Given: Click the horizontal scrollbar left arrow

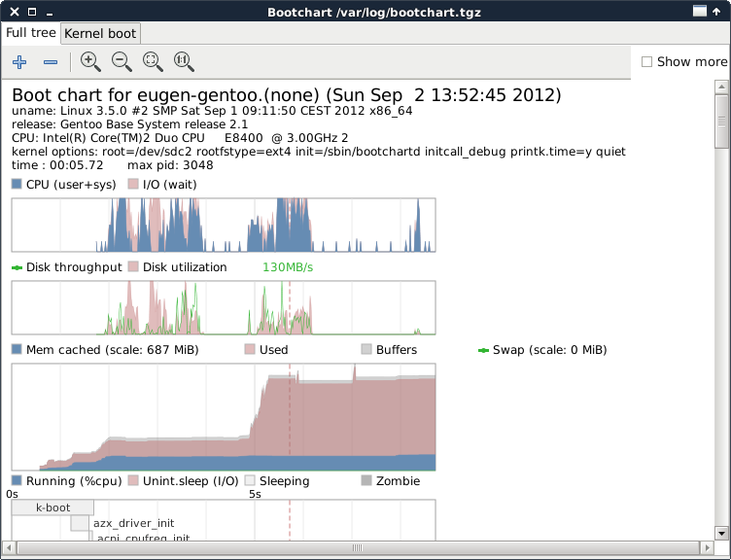Looking at the screenshot, I should [9, 547].
